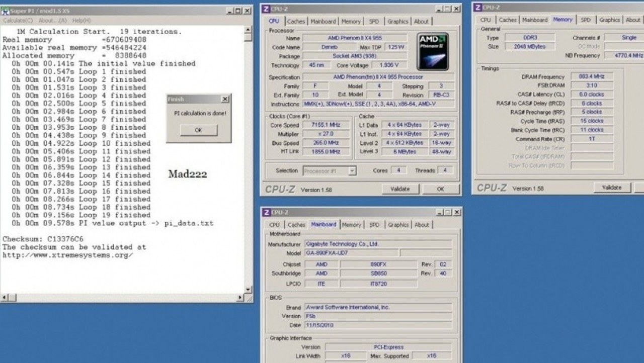Click the DRAM Frequency value 883.4 MHz
The height and width of the screenshot is (363, 644).
592,77
